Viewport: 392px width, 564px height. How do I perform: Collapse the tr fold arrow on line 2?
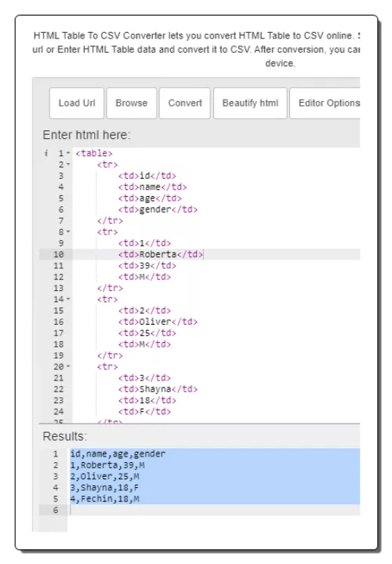68,165
